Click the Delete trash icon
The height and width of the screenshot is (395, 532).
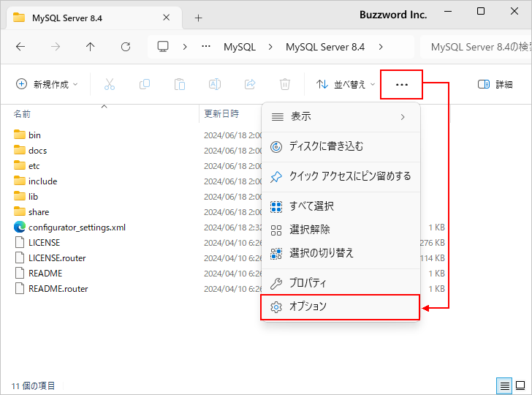tap(285, 84)
